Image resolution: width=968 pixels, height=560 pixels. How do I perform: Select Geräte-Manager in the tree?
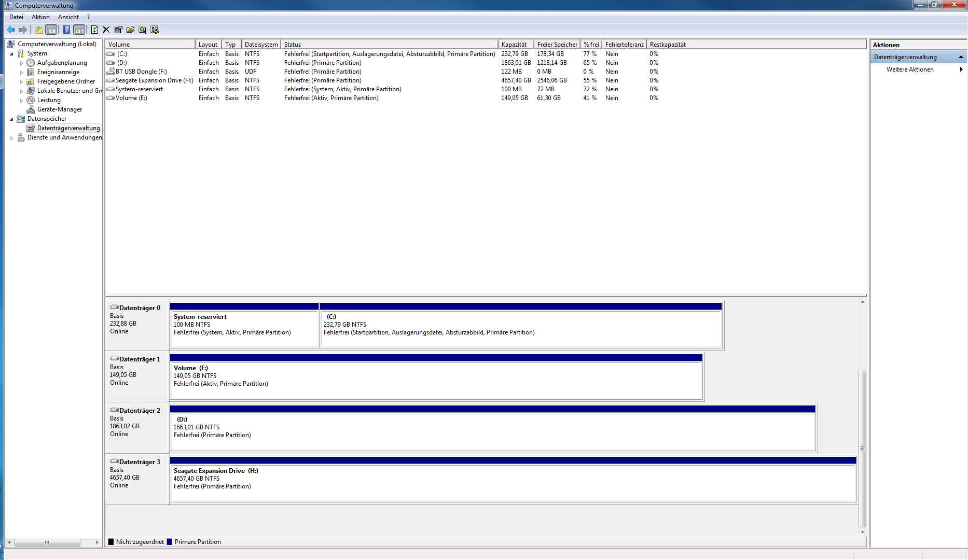coord(60,109)
